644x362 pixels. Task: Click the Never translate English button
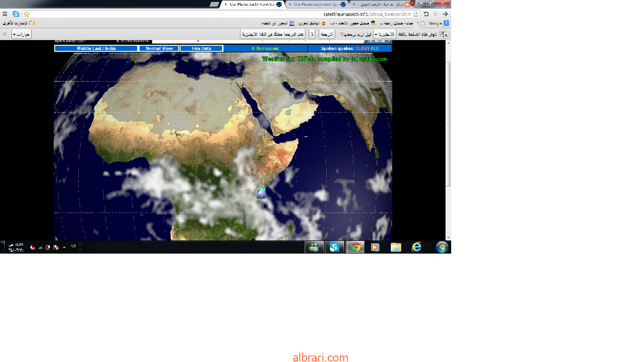pyautogui.click(x=272, y=34)
